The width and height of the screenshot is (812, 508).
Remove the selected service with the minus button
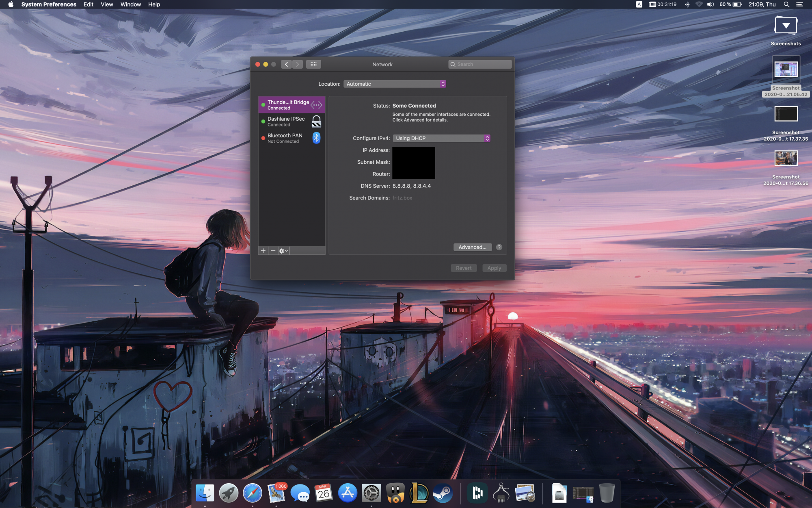pyautogui.click(x=273, y=251)
